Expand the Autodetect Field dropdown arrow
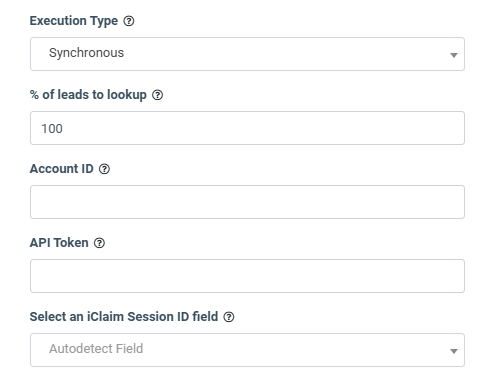The image size is (493, 390). [x=453, y=351]
